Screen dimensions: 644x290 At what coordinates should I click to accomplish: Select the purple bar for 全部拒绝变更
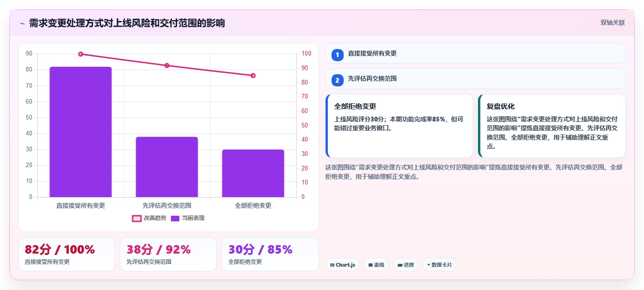253,173
